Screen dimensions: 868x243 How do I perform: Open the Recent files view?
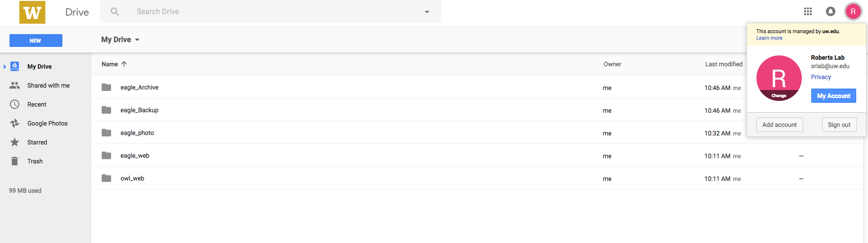tap(36, 104)
